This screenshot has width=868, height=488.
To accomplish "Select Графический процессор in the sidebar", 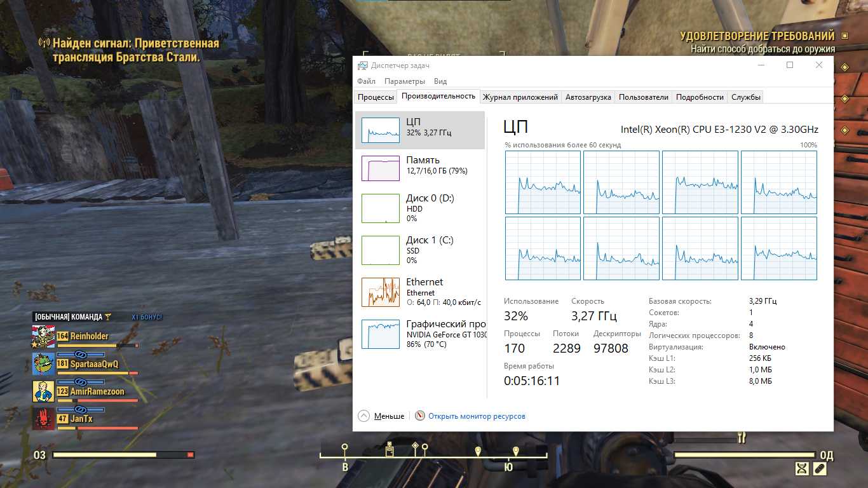I will (420, 334).
